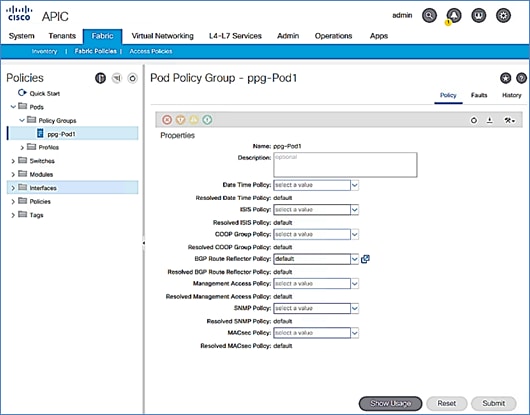Expand the Modules tree node
Screen dimensions: 530x415
pyautogui.click(x=13, y=174)
